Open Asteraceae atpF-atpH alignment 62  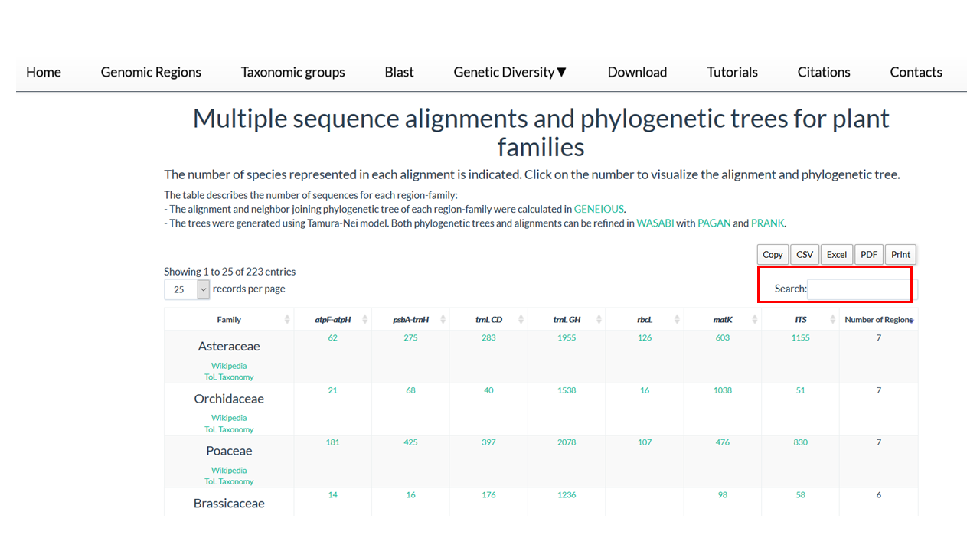(332, 338)
